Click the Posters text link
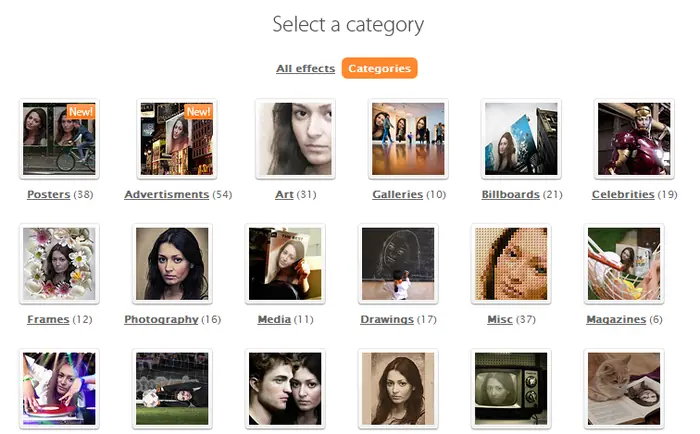 click(49, 195)
